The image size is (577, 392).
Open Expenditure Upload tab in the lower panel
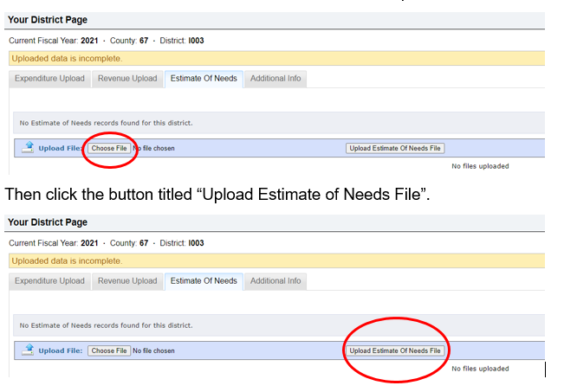[49, 281]
